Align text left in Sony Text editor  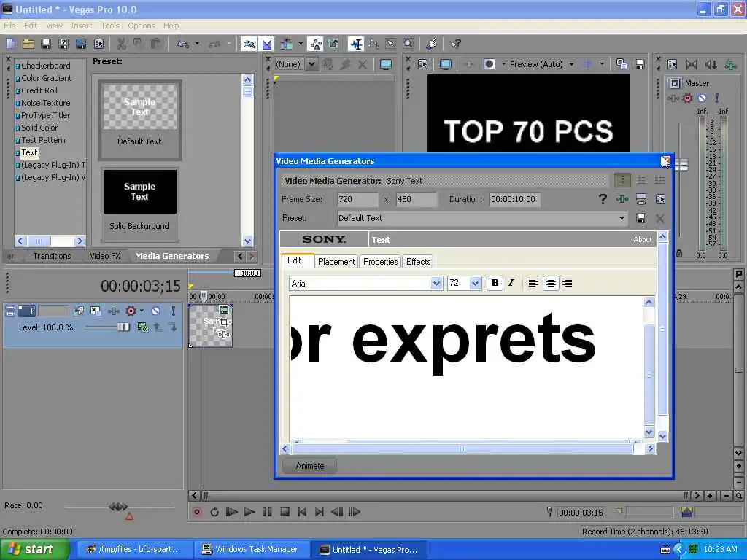pyautogui.click(x=533, y=283)
